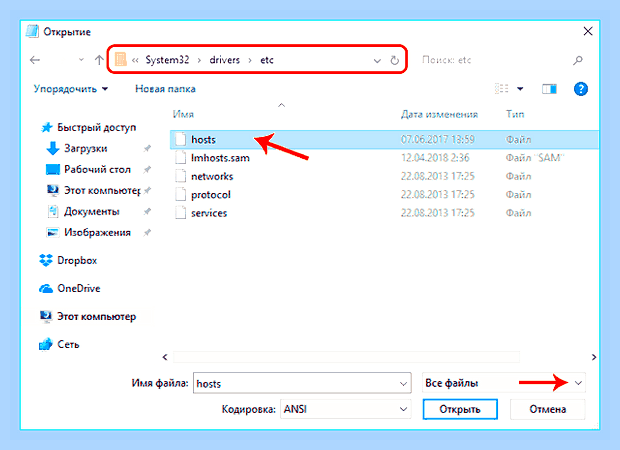Screen dimensions: 620x450
Task: Select etc in the address path
Action: click(x=267, y=60)
